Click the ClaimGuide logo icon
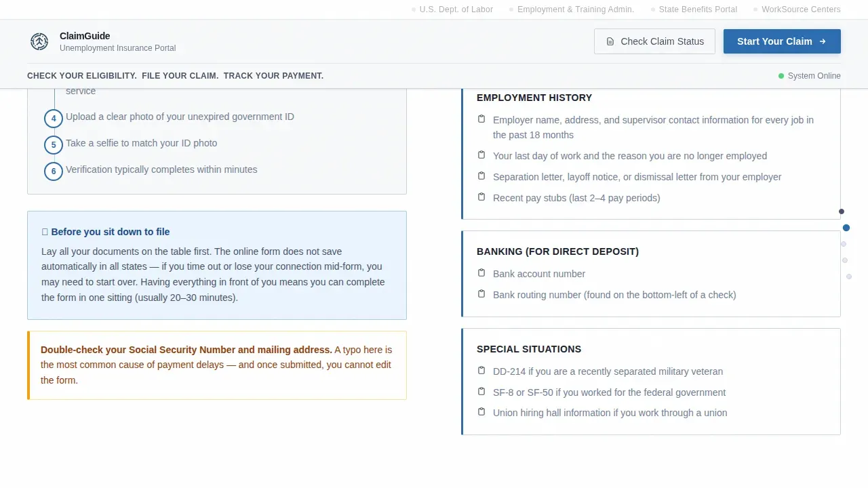Viewport: 868px width, 488px height. coord(39,41)
